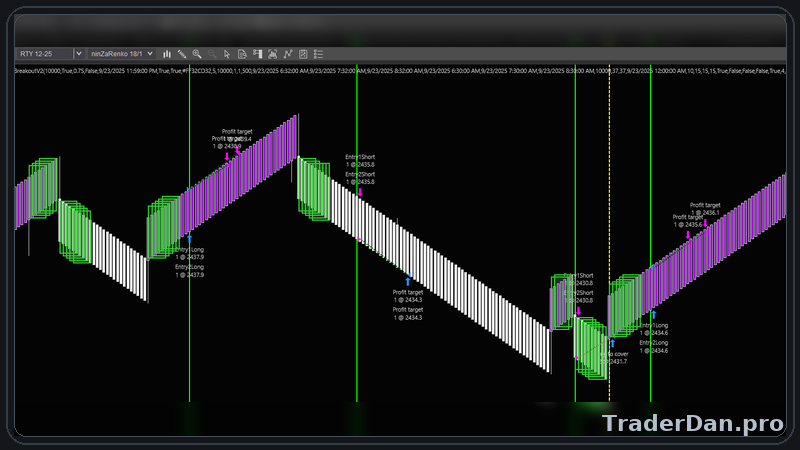Click the Zoom In magnifier icon
The height and width of the screenshot is (450, 800).
[197, 54]
